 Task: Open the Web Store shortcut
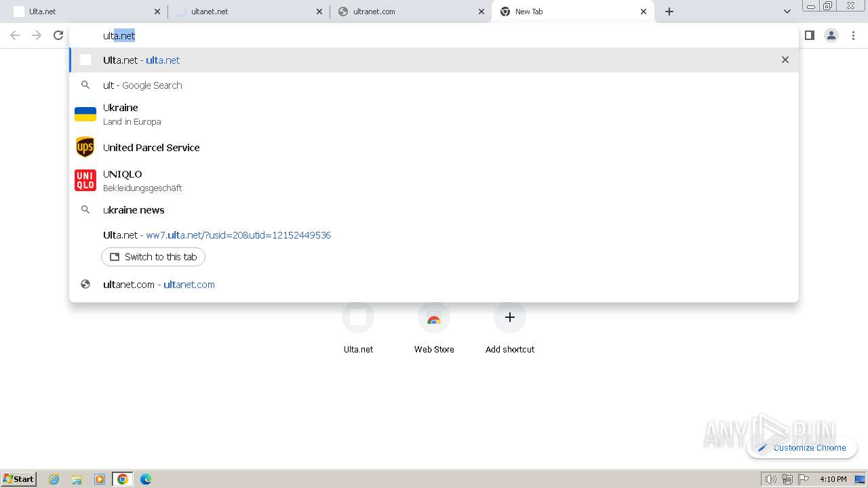tap(434, 328)
